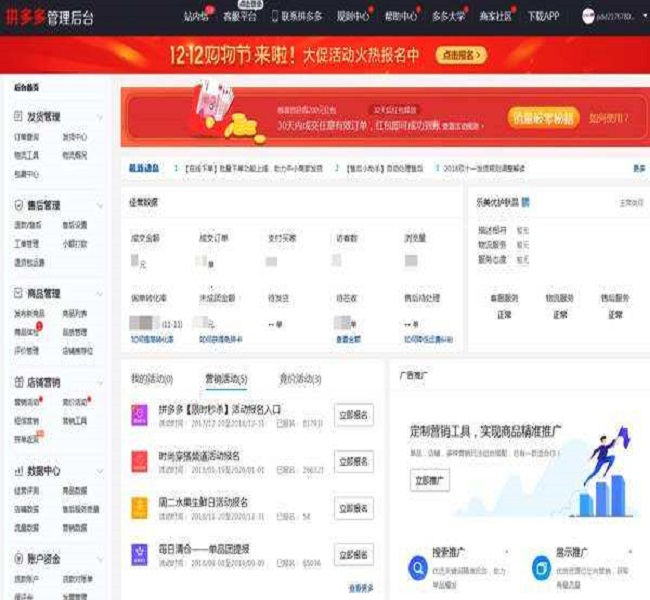Open 发货中心 in sidebar

pyautogui.click(x=75, y=137)
